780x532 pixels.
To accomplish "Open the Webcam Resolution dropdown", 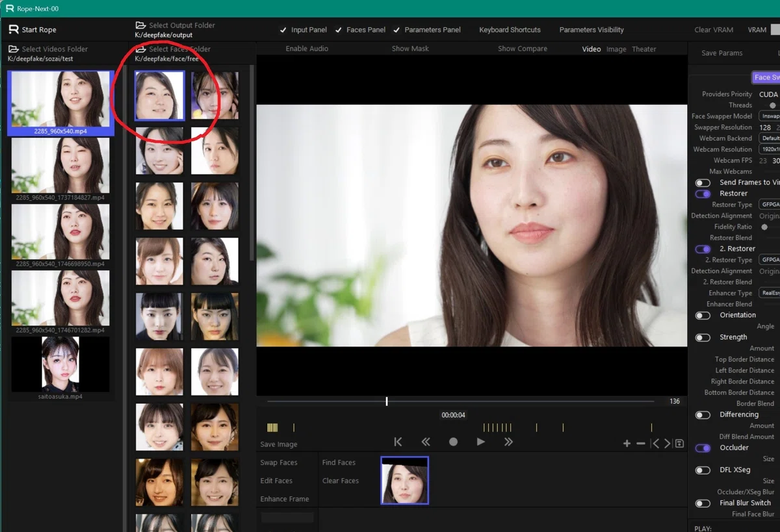I will point(770,149).
